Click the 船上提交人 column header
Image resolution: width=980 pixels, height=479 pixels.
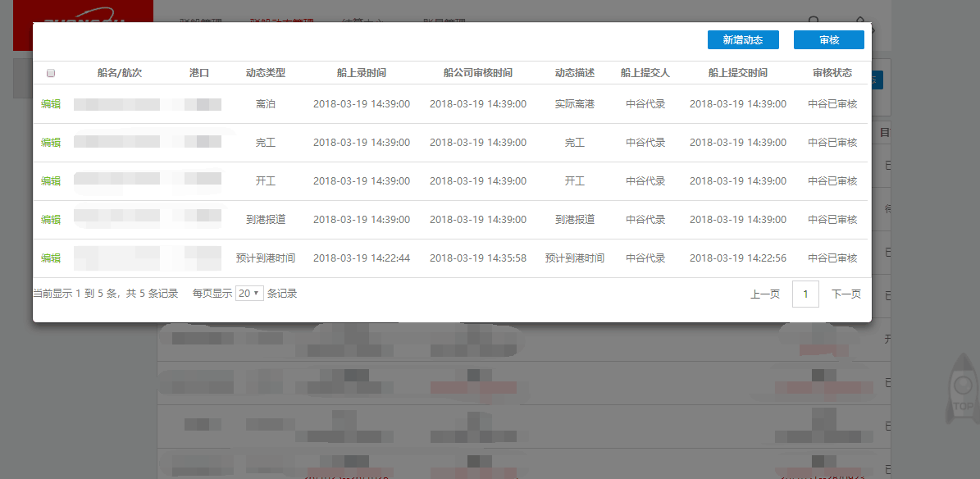[645, 72]
